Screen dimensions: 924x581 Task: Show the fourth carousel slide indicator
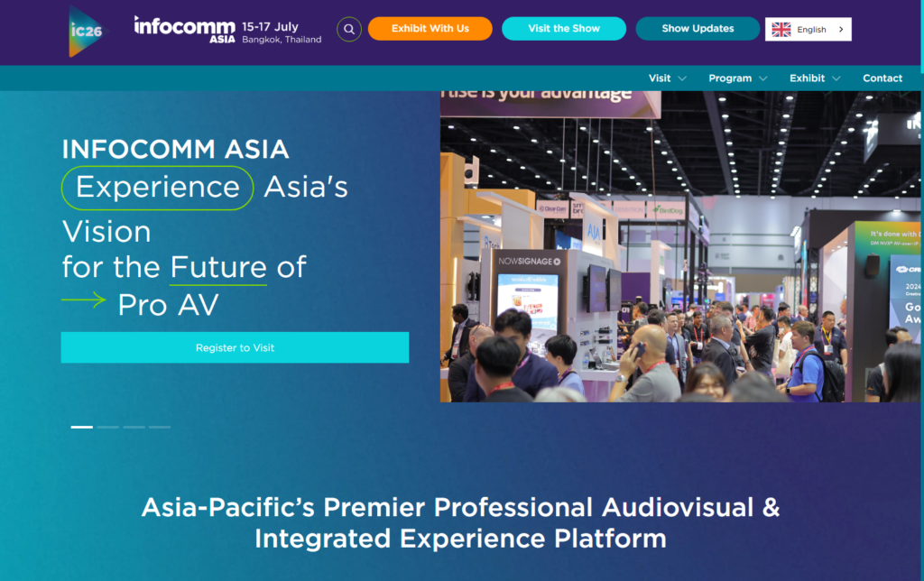click(160, 427)
